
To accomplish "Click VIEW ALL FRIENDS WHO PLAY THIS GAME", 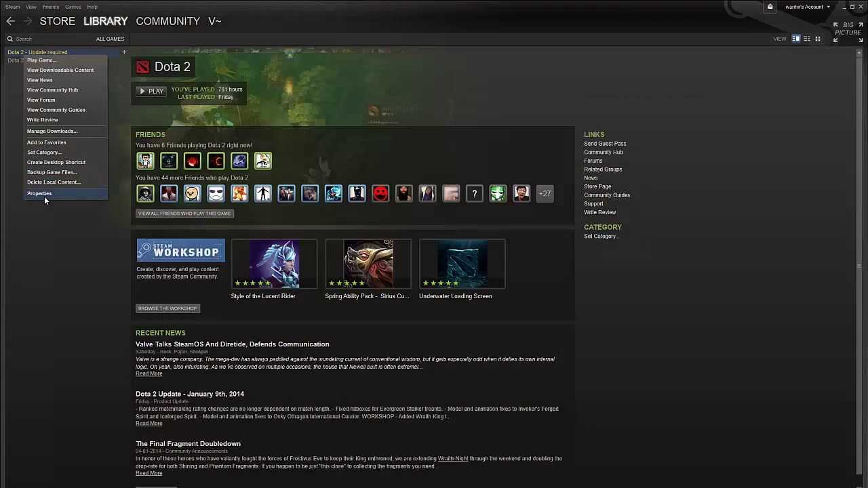I will click(184, 213).
